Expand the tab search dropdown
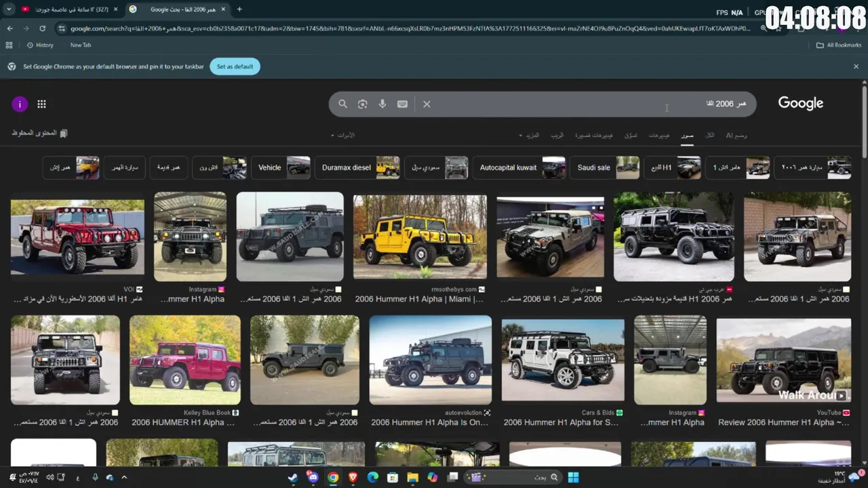This screenshot has width=868, height=488. [9, 9]
